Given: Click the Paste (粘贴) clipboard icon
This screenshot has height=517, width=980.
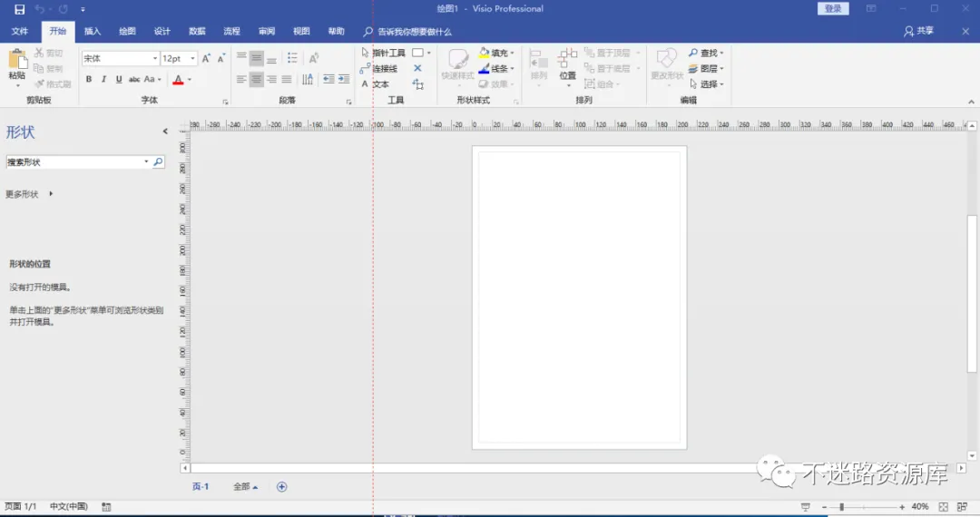Looking at the screenshot, I should pyautogui.click(x=17, y=61).
